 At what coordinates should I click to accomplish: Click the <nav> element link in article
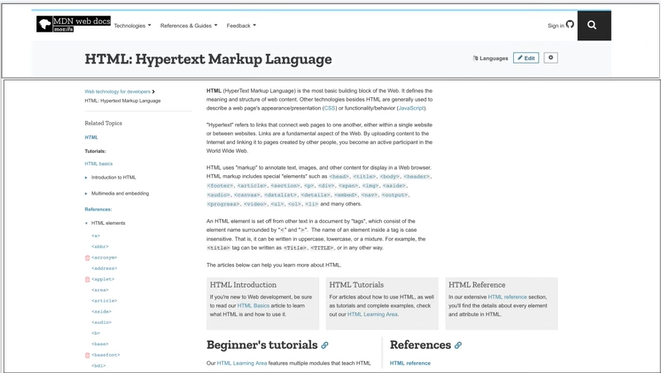[369, 195]
